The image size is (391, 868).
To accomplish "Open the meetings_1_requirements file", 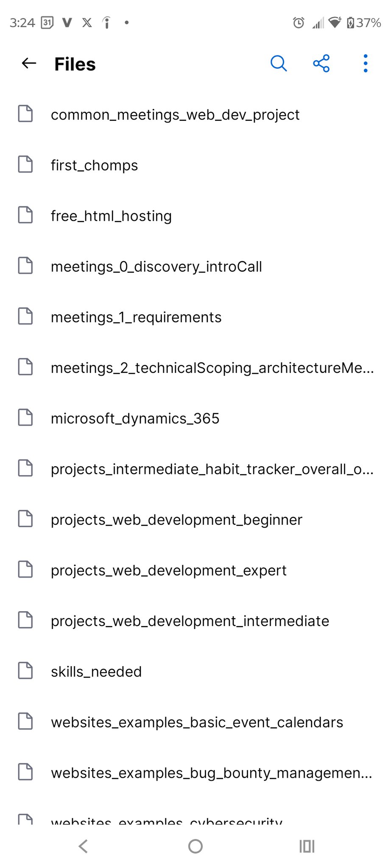I will (136, 317).
